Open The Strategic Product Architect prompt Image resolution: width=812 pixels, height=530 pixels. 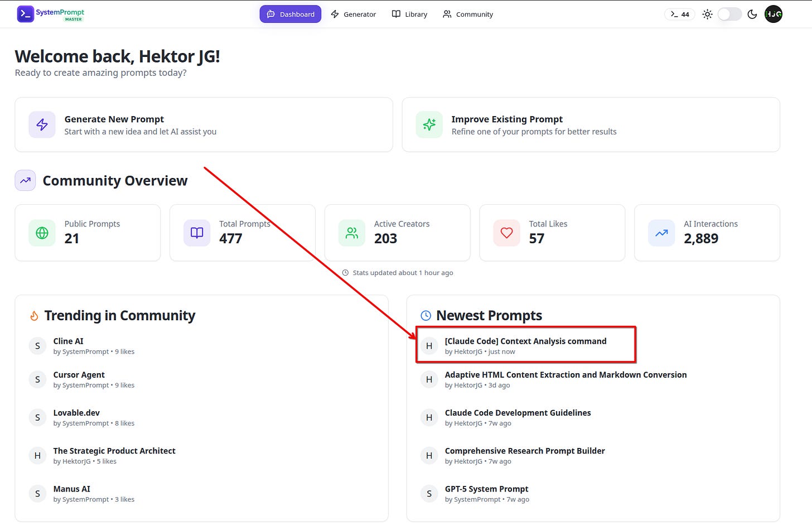coord(201,455)
